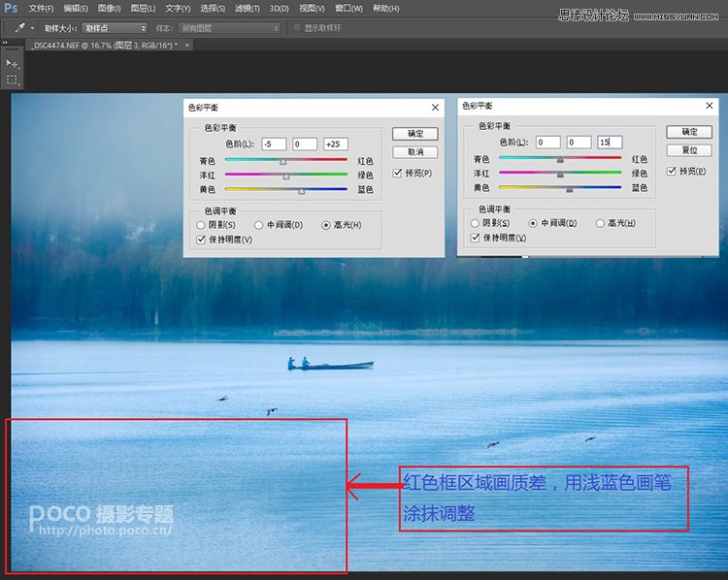Click the 黄色-蓝色 slider in left dialog
728x580 pixels.
pyautogui.click(x=286, y=190)
